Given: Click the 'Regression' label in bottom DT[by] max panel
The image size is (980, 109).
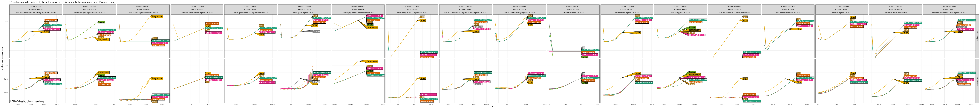Looking at the screenshot, I should pos(372,61).
